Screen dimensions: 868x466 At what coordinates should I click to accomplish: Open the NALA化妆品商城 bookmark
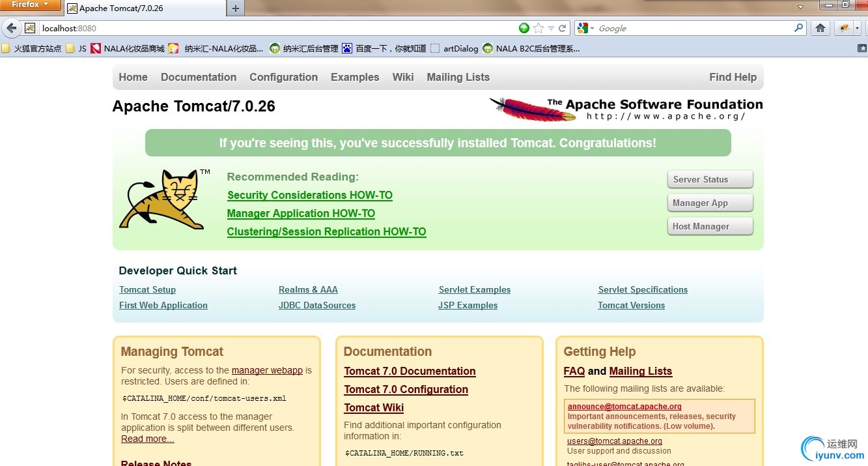pos(128,48)
